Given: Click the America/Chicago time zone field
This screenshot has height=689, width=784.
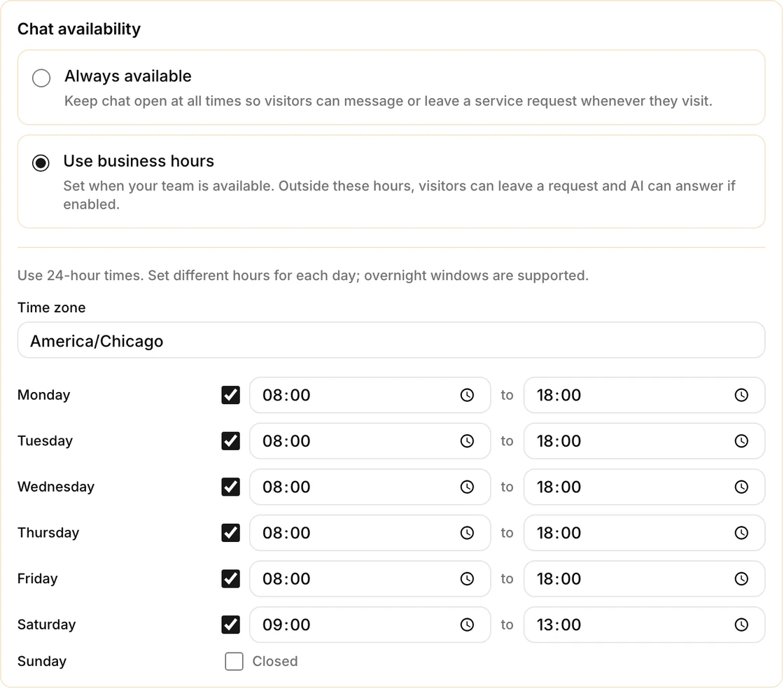Looking at the screenshot, I should [x=391, y=340].
